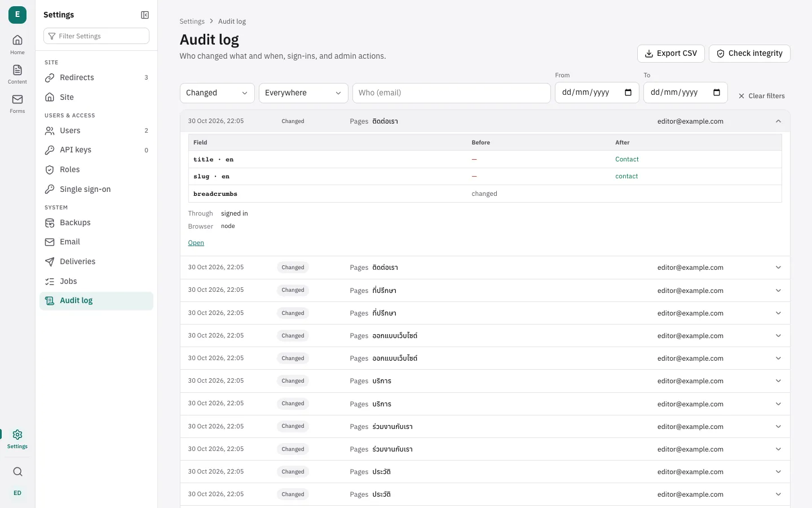The image size is (812, 508).
Task: Expand the second บริการ log row
Action: [x=485, y=404]
